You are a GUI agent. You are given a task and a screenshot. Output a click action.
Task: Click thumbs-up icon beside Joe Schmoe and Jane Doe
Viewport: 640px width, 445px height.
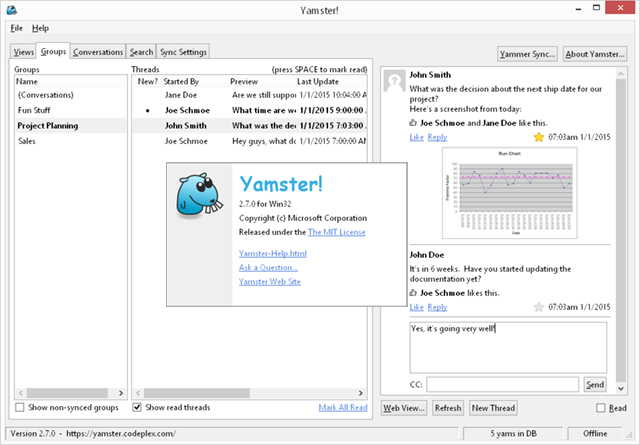pyautogui.click(x=413, y=123)
